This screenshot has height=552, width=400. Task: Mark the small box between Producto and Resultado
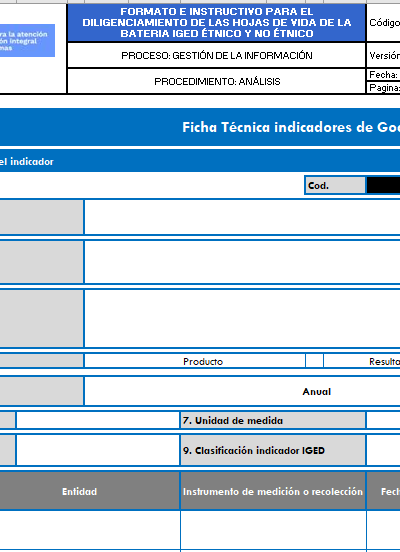point(314,361)
